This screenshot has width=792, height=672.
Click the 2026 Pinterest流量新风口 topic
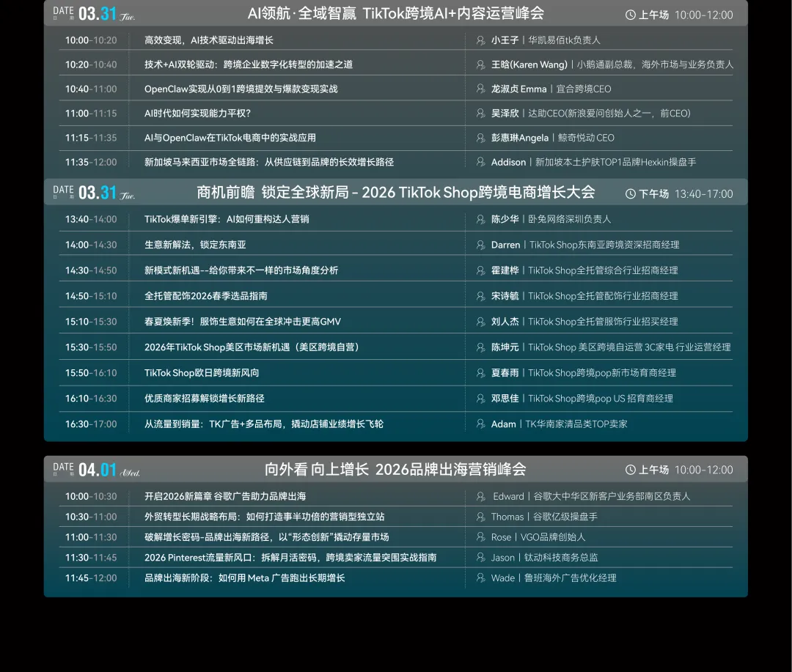coord(290,558)
